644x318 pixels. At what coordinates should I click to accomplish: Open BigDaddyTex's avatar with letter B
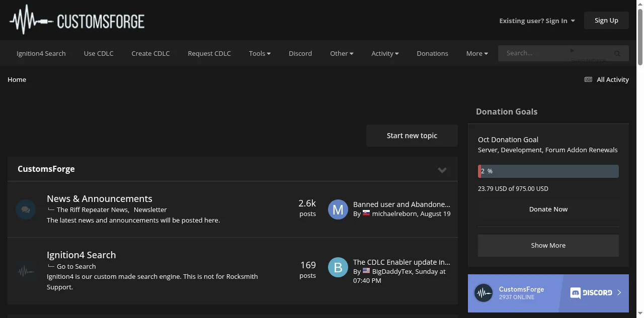click(338, 267)
